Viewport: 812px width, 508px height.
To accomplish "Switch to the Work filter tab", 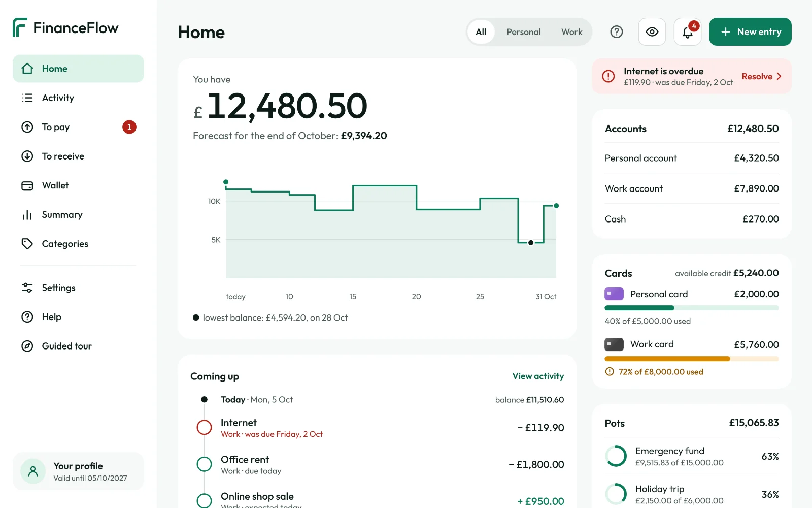I will [572, 32].
